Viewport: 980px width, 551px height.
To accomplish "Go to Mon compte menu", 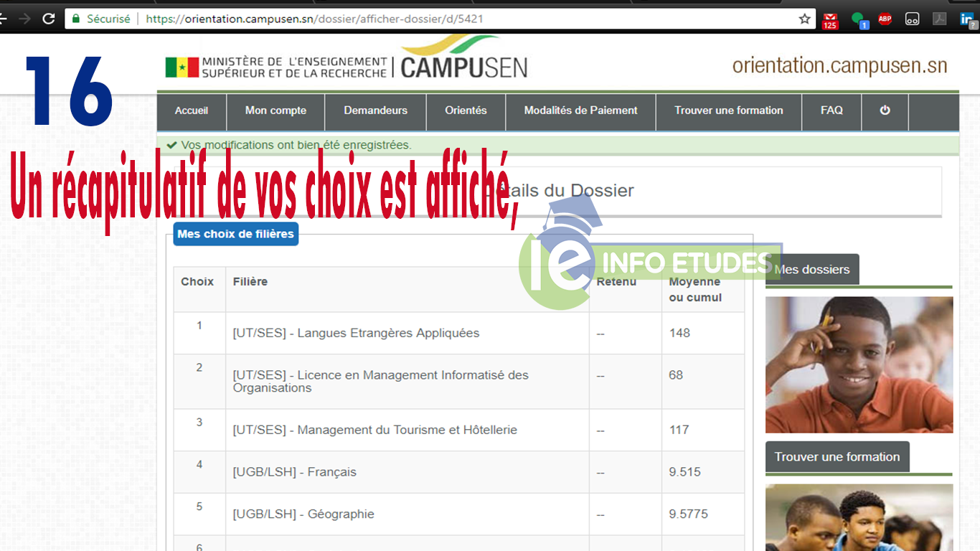I will (275, 110).
